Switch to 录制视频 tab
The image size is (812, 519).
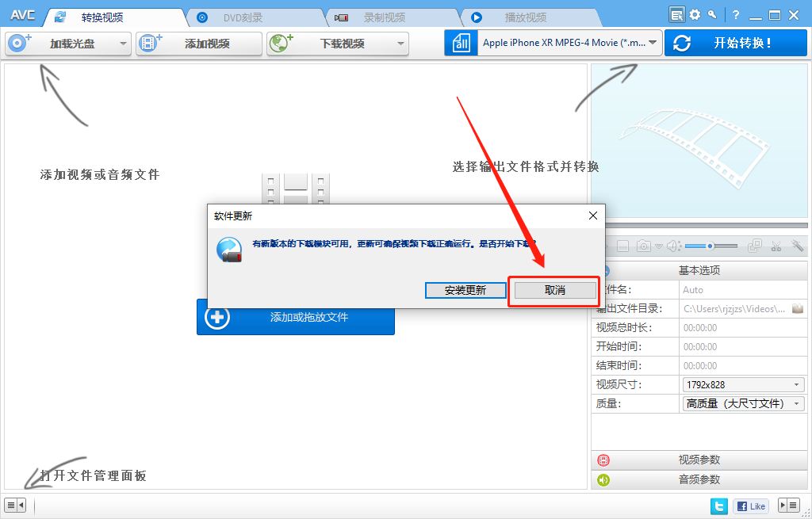pyautogui.click(x=384, y=17)
